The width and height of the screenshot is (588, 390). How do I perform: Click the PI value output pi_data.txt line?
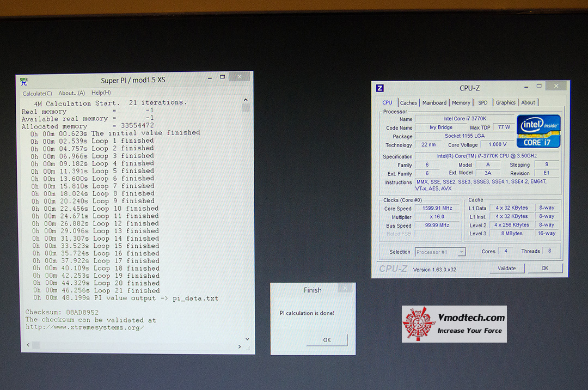126,298
